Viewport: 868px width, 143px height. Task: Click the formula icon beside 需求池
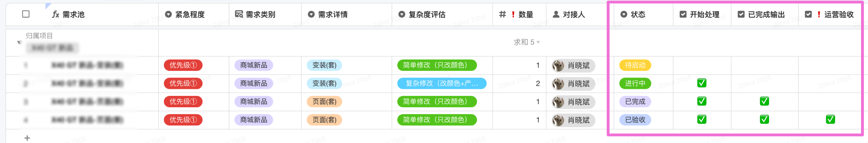point(56,14)
